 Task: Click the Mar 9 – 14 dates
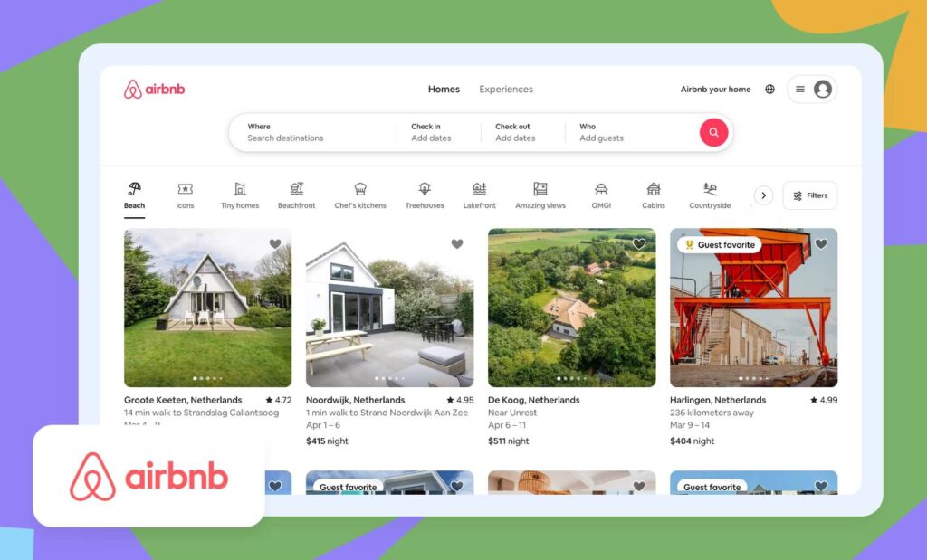(690, 424)
